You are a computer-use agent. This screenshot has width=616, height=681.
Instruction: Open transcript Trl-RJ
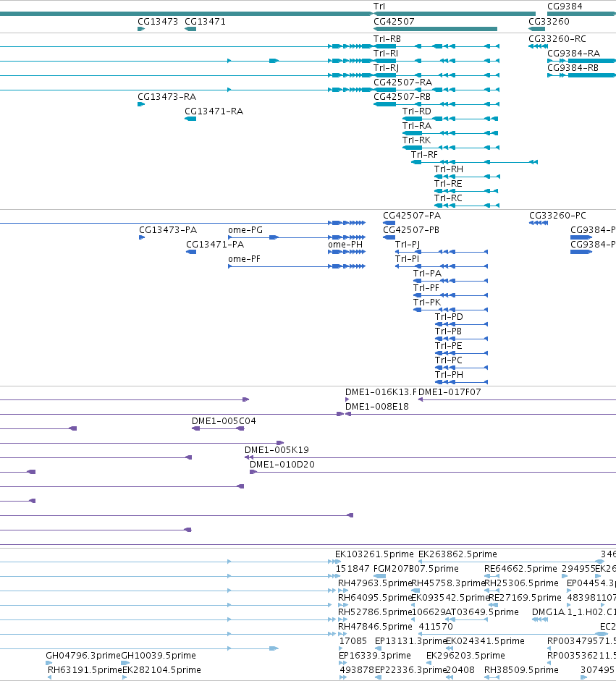387,68
